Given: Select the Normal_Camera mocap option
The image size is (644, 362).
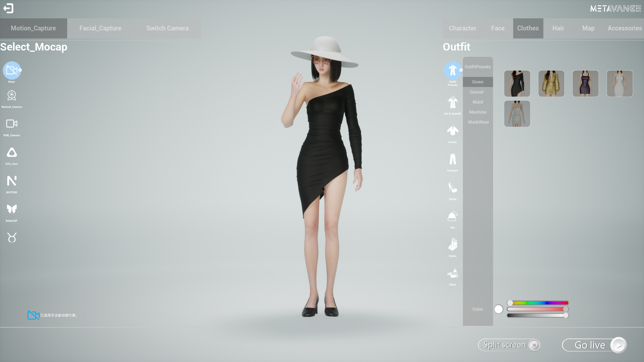Looking at the screenshot, I should (x=12, y=96).
